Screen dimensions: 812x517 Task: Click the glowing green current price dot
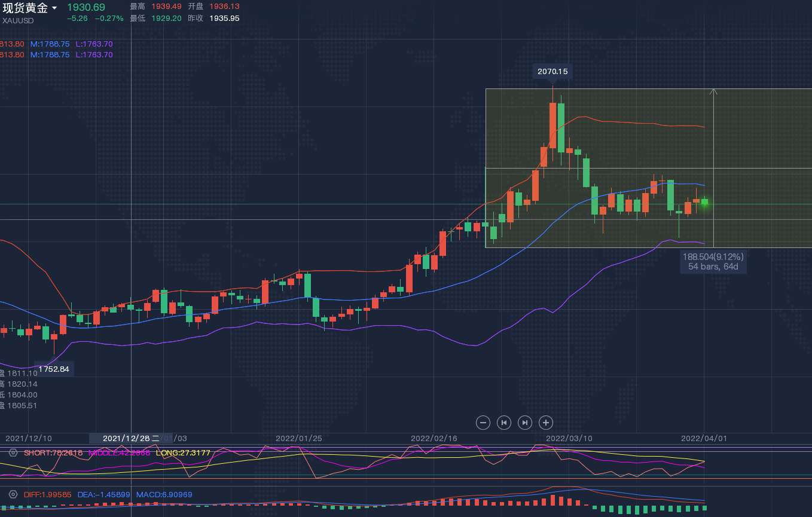[x=705, y=203]
